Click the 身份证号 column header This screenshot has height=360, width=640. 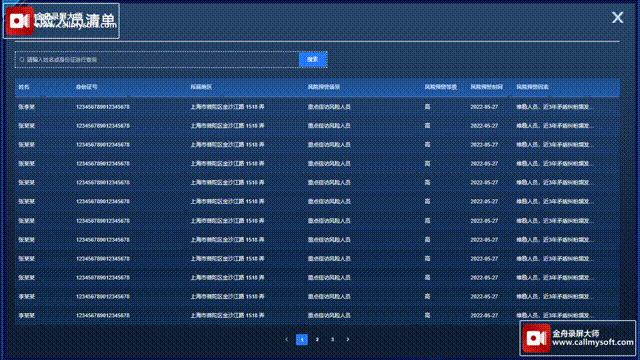coord(87,87)
